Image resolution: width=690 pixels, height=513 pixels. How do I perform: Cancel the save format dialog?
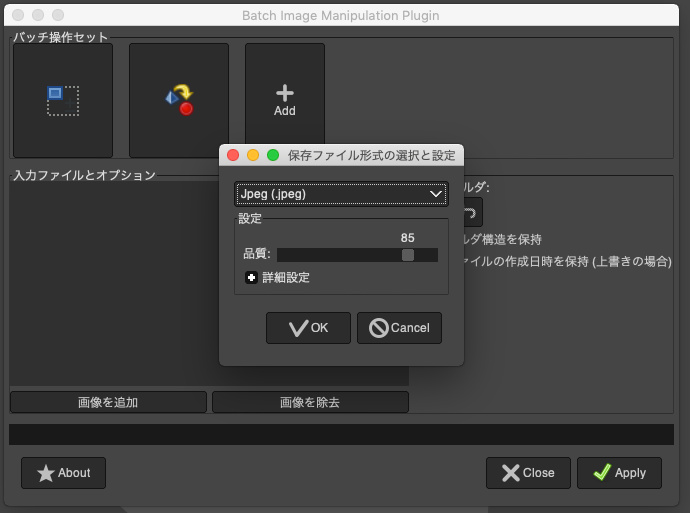click(x=399, y=328)
